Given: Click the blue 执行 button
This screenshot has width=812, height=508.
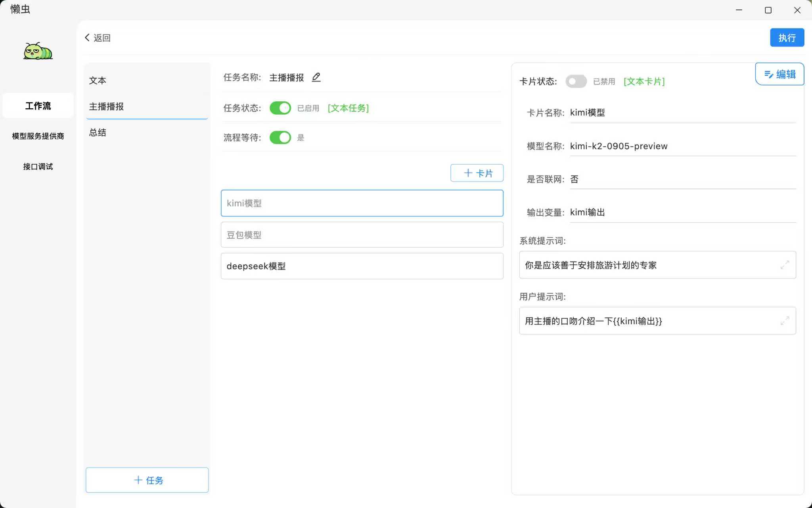Looking at the screenshot, I should pos(786,37).
